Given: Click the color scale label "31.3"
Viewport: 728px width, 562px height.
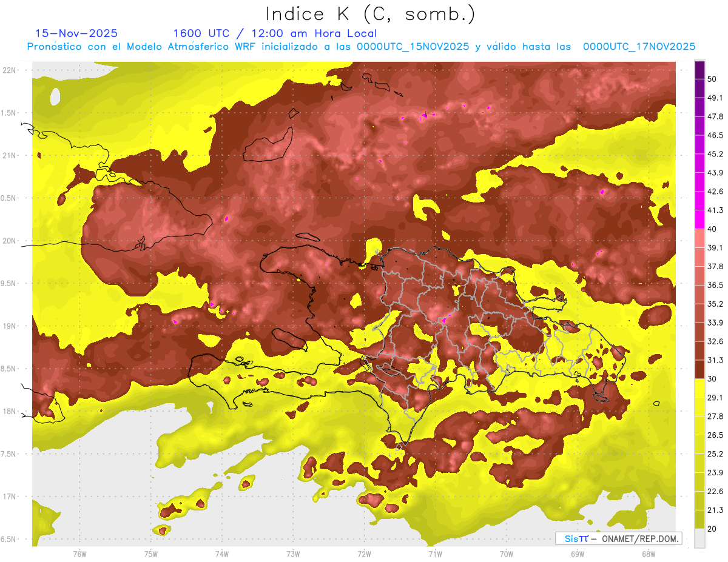Looking at the screenshot, I should [x=715, y=360].
